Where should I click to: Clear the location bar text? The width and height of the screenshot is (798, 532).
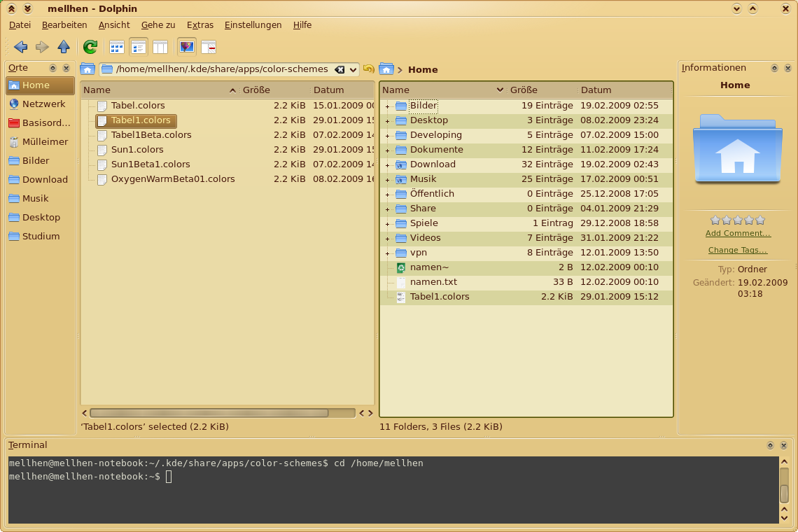(339, 69)
